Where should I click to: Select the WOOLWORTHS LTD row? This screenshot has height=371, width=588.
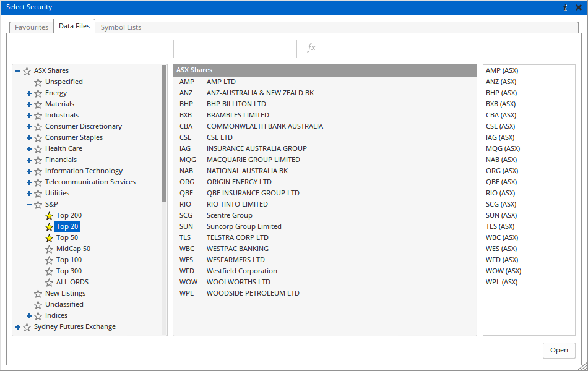coord(325,282)
